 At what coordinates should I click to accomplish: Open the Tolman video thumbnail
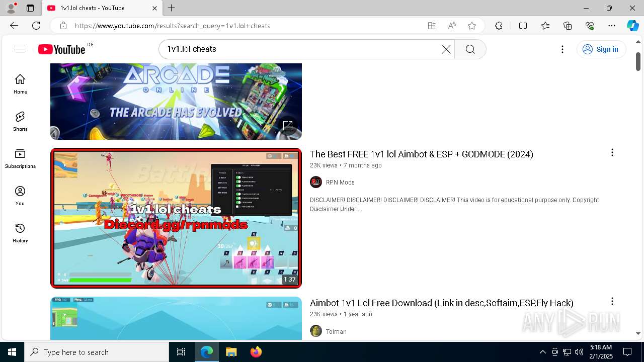point(176,318)
